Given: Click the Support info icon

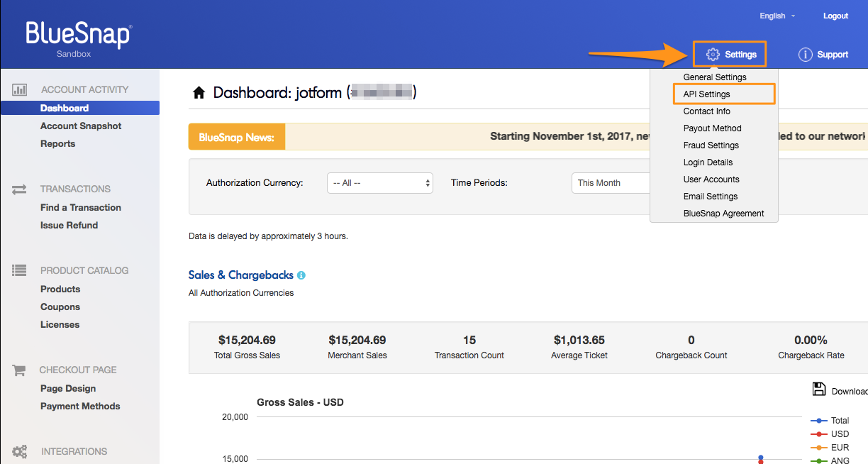Looking at the screenshot, I should coord(805,55).
